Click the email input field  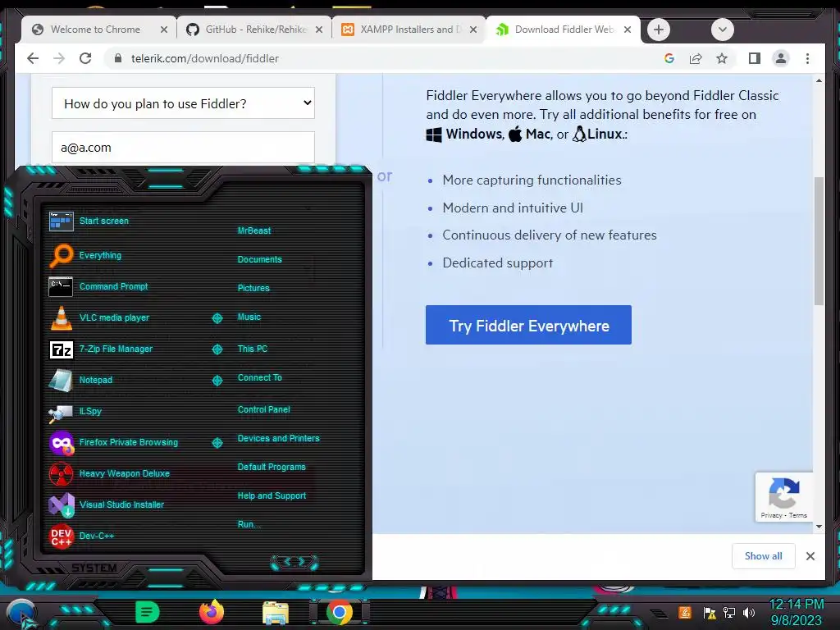183,148
